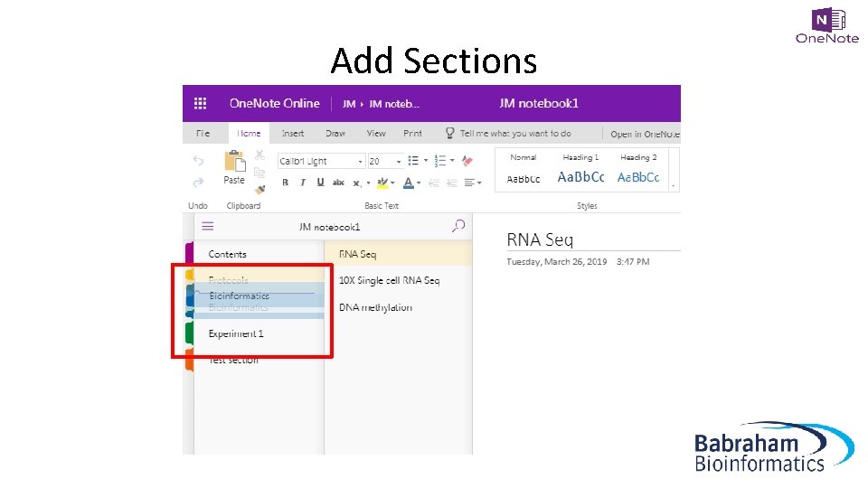Click the Cut scissors icon
This screenshot has width=868, height=488.
click(259, 155)
